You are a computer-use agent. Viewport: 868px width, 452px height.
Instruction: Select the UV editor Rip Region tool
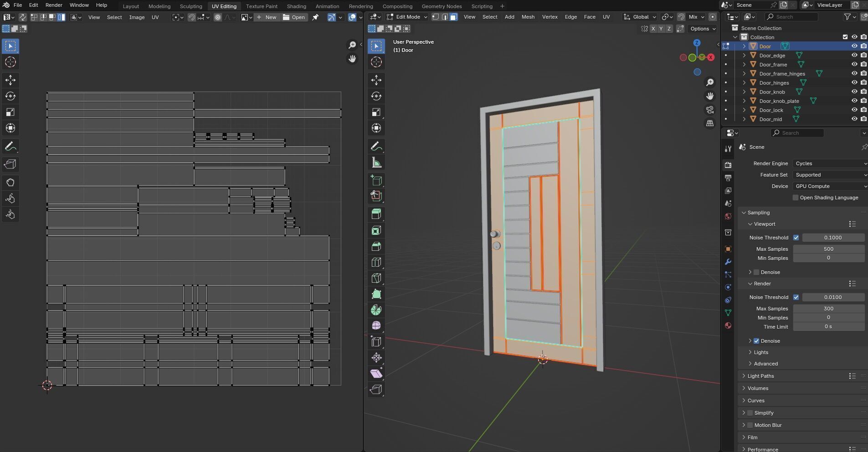tap(10, 164)
